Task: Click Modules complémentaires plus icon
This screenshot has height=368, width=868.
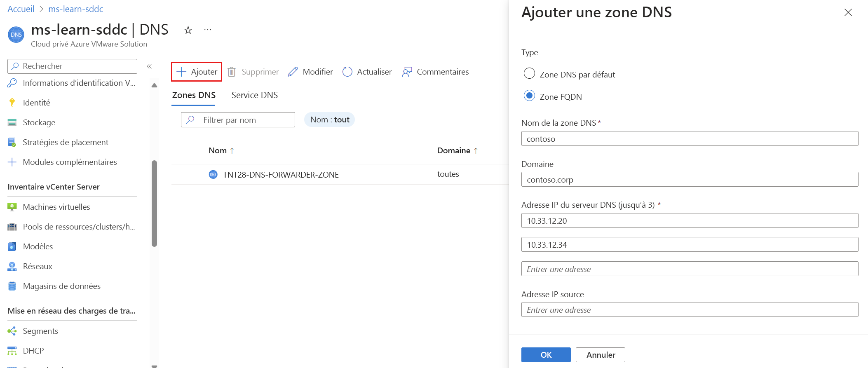Action: pyautogui.click(x=12, y=162)
